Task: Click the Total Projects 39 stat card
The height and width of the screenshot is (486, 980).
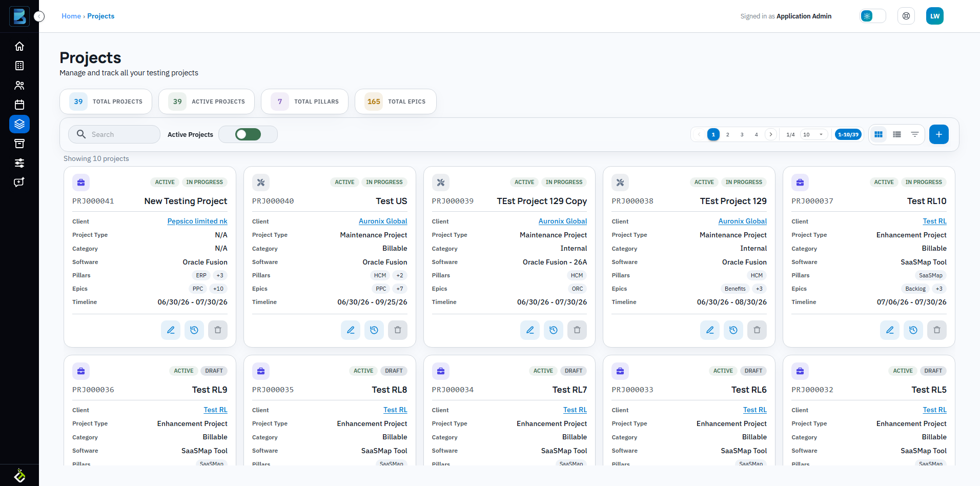Action: (106, 102)
